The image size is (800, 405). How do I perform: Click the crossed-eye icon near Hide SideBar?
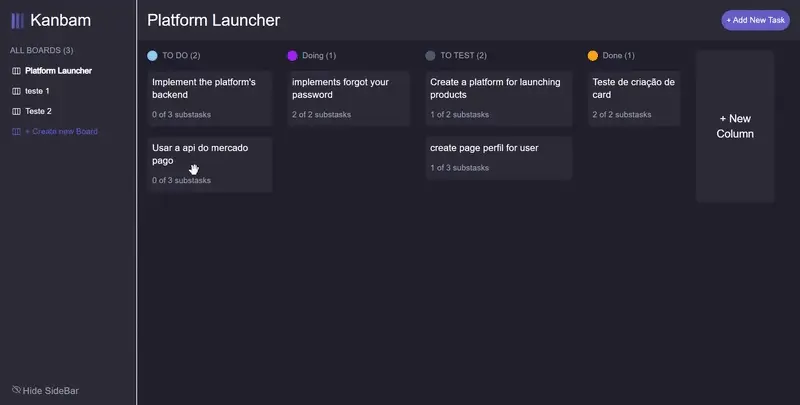pyautogui.click(x=16, y=390)
